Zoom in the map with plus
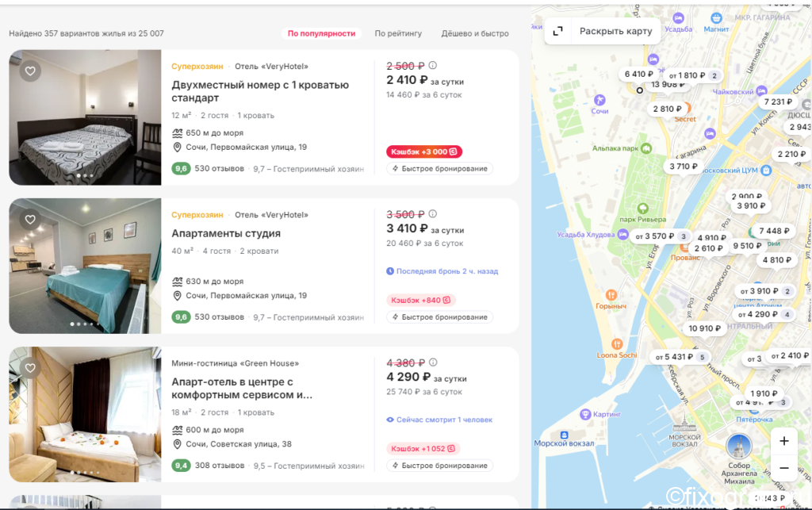This screenshot has width=812, height=510. coord(784,441)
